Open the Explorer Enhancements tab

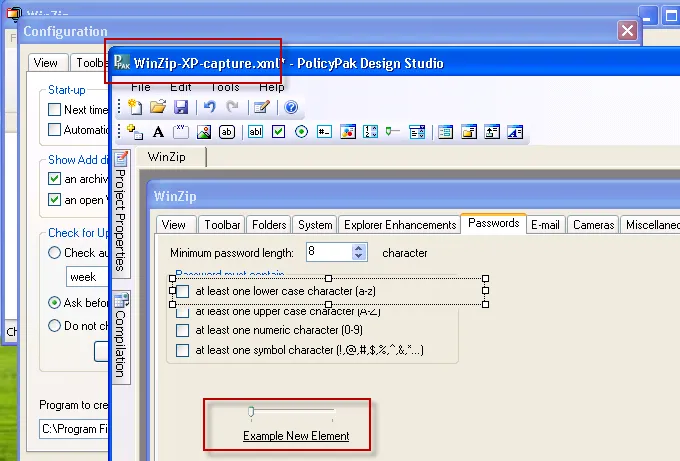[400, 225]
